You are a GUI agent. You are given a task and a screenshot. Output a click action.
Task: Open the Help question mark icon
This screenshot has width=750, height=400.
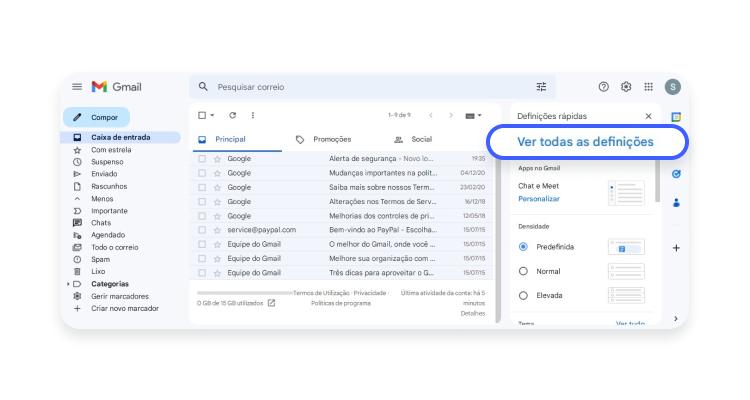click(604, 87)
